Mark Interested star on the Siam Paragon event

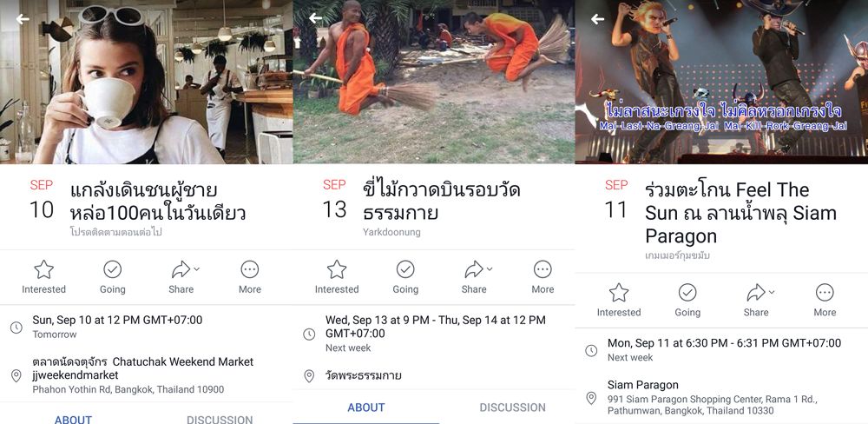(619, 301)
